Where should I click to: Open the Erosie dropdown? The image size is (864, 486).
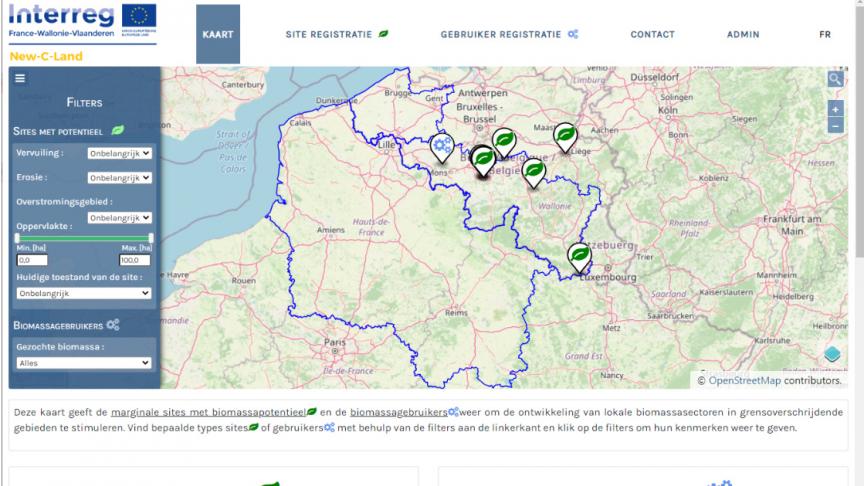tap(119, 178)
